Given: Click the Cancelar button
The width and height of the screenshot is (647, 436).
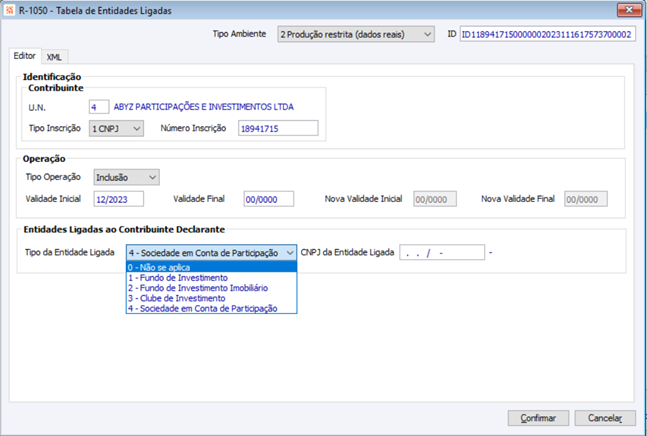Looking at the screenshot, I should click(x=605, y=418).
